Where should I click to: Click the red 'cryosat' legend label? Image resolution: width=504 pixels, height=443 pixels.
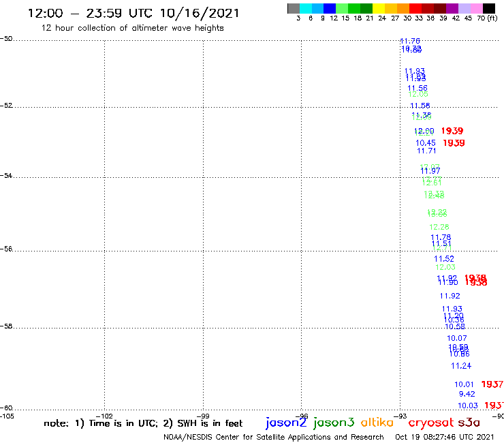(x=430, y=423)
